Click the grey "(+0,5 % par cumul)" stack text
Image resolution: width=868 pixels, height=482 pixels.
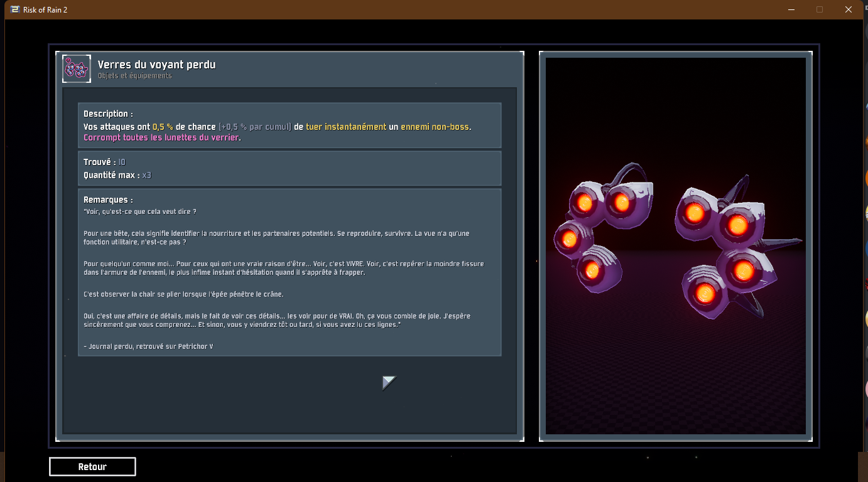[x=255, y=127]
